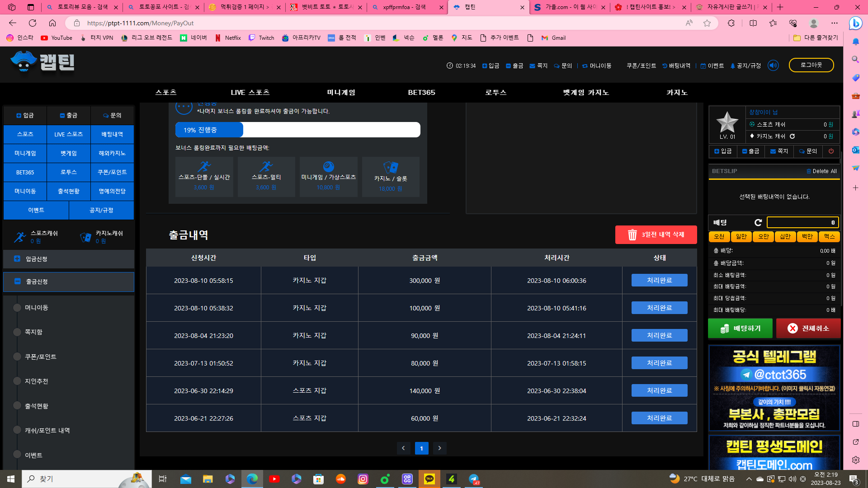
Task: Open the 배팅내역 link in top bar
Action: pos(676,66)
